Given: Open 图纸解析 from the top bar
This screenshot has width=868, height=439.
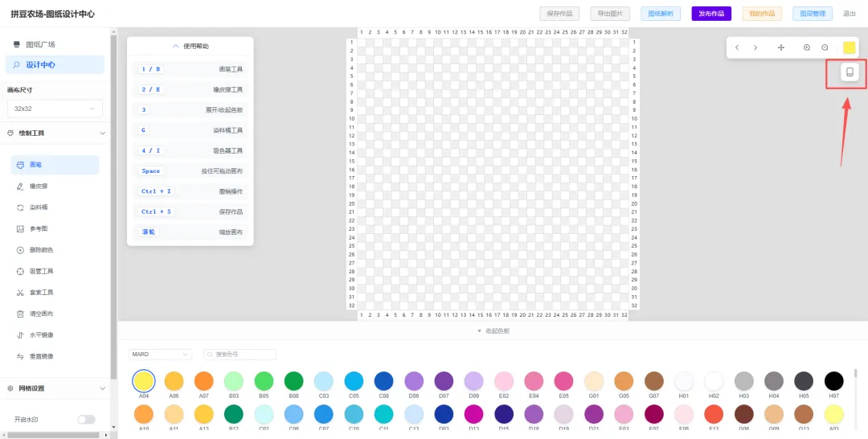Looking at the screenshot, I should [661, 14].
